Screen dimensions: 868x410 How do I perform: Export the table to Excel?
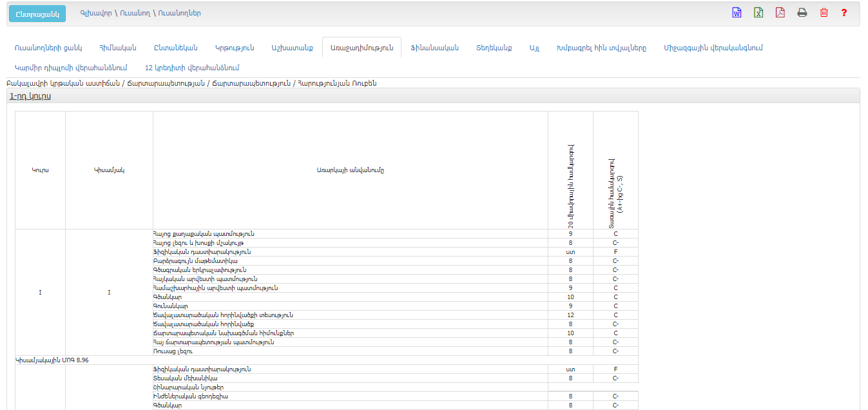point(758,13)
